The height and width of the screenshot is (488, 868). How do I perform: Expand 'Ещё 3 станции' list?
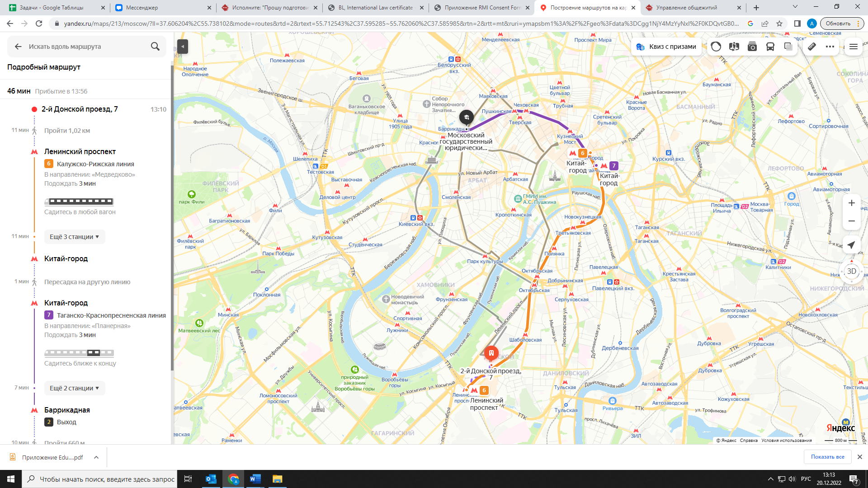point(75,237)
